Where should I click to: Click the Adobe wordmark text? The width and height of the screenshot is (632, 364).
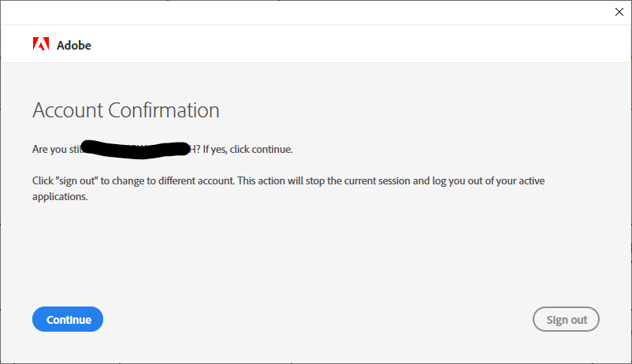click(74, 45)
